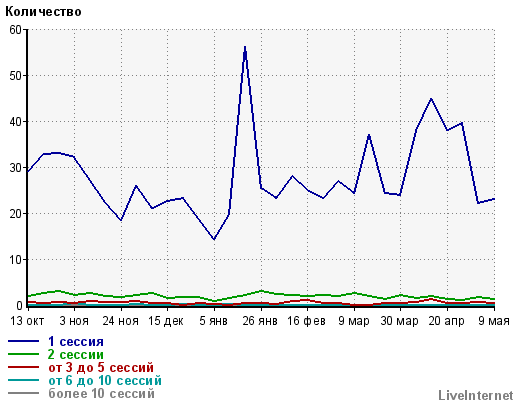Screen dimensions: 520x405
Task: Click the '13 окт' date axis label
Action: (27, 321)
